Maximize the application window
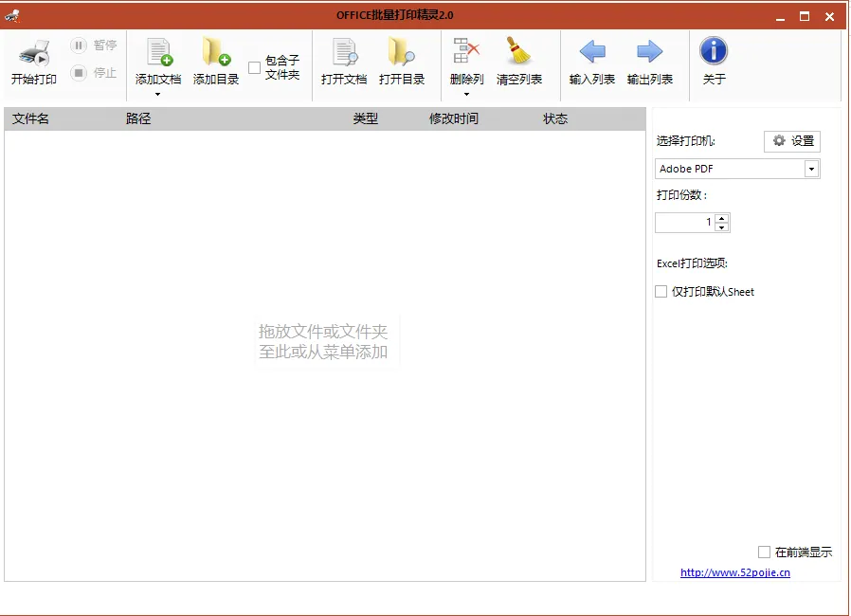The width and height of the screenshot is (851, 616). [x=805, y=16]
